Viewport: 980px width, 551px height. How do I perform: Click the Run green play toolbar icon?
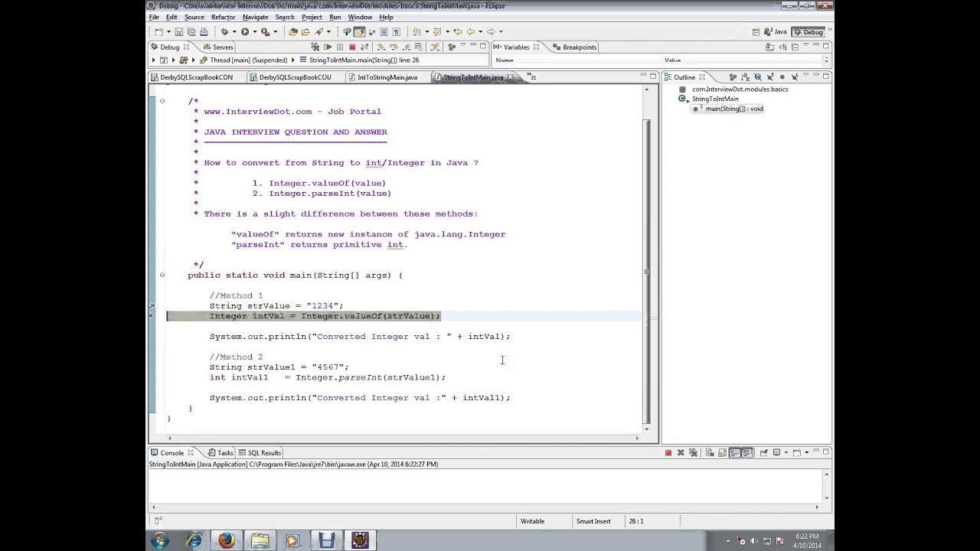pos(245,31)
